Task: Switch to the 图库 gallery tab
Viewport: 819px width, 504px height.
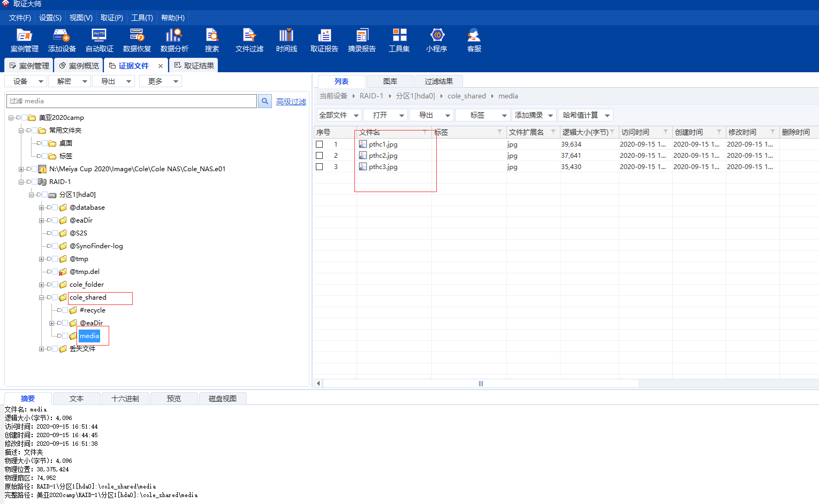Action: click(x=390, y=81)
